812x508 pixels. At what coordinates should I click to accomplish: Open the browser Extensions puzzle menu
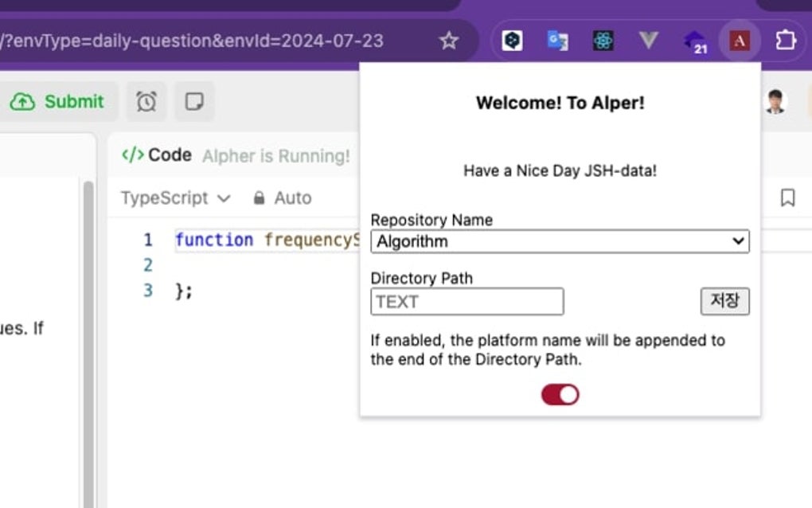pos(786,41)
